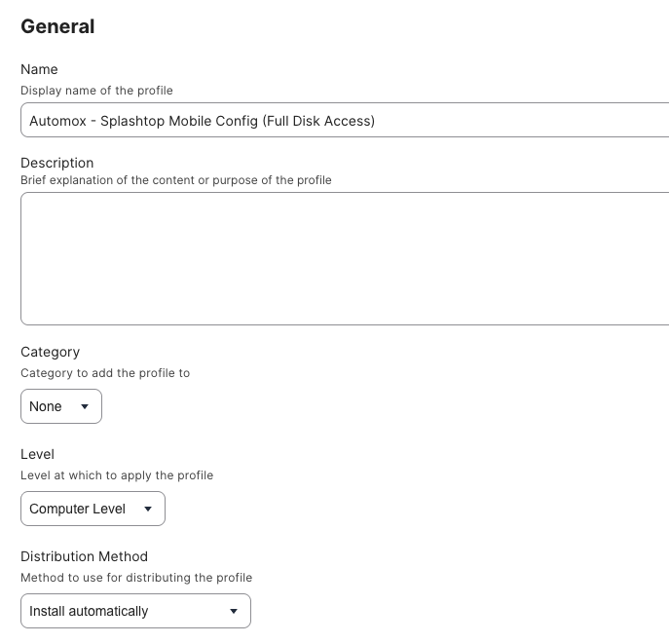Click the arrow icon on Level dropdown
Viewport: 669px width, 644px height.
(x=148, y=509)
